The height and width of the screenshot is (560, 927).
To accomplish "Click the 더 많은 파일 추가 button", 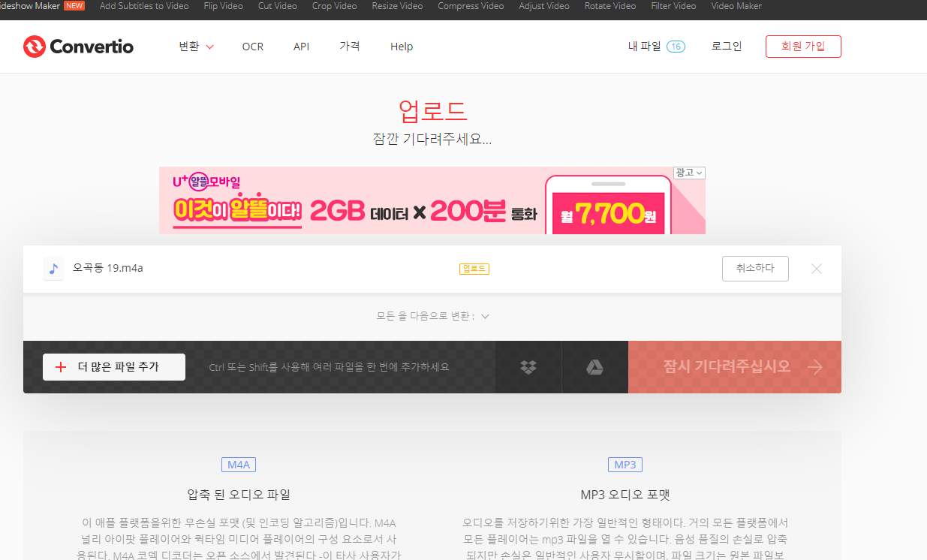I will (x=114, y=367).
